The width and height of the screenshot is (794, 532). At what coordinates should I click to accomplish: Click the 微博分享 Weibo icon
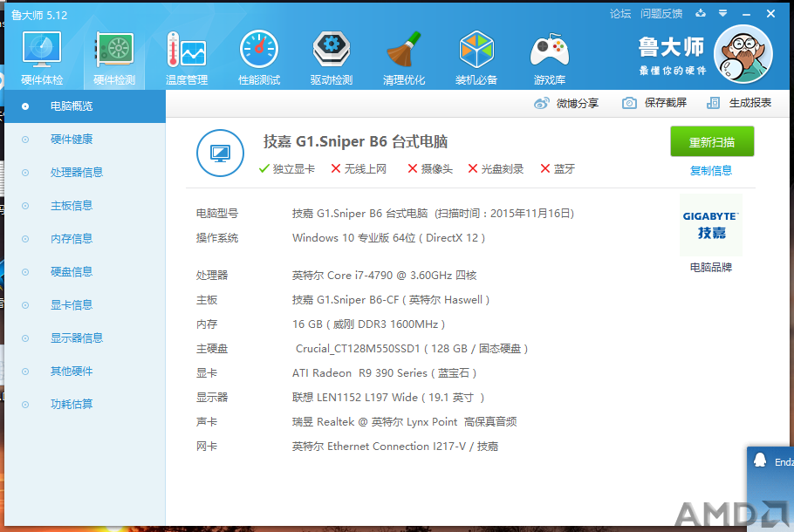pyautogui.click(x=541, y=103)
